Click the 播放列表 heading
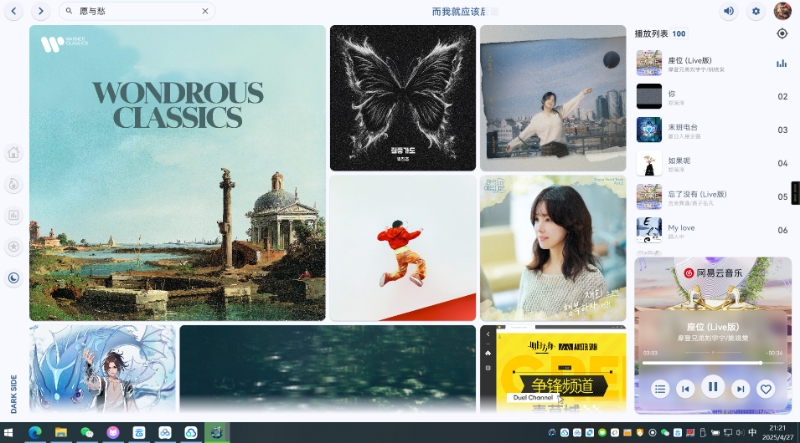This screenshot has width=800, height=443. (651, 34)
